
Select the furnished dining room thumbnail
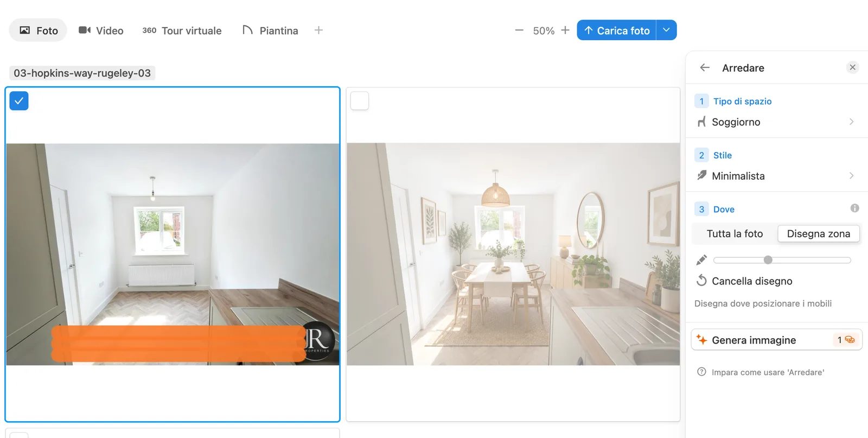coord(513,254)
